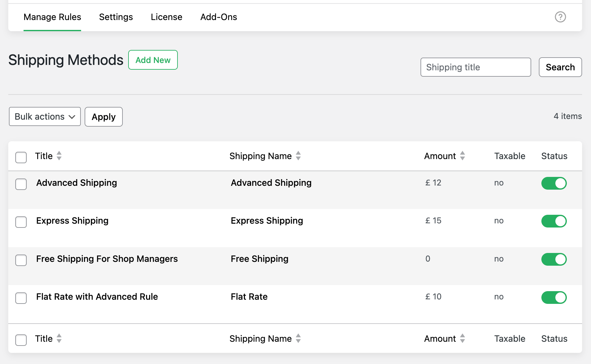Select the Flat Rate with Advanced Rule checkbox
This screenshot has width=591, height=364.
(x=21, y=298)
